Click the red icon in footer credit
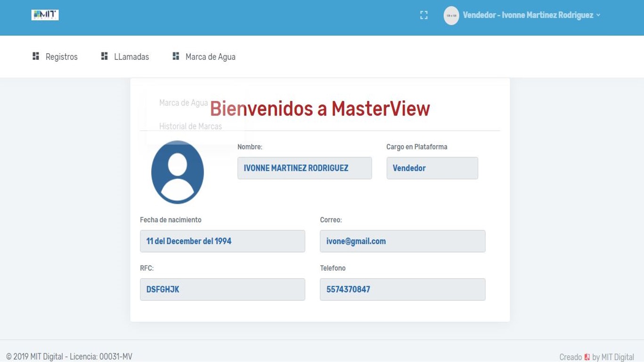The image size is (644, 362). coord(587,357)
